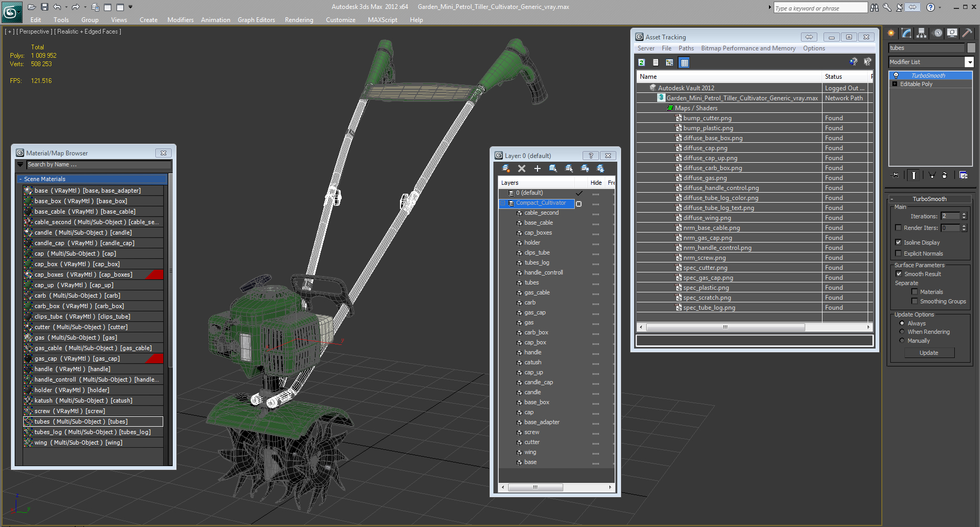
Task: Click the Hide column header in Layers
Action: [596, 183]
